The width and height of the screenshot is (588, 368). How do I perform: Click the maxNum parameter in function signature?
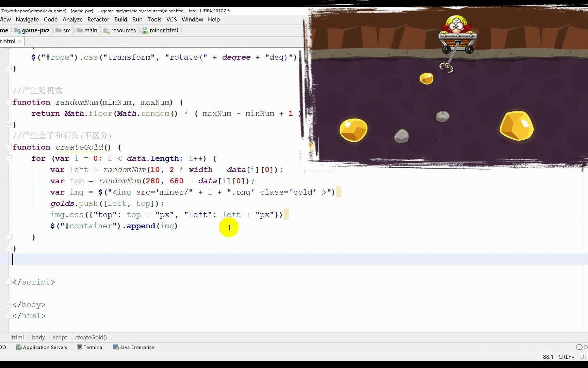coord(155,102)
